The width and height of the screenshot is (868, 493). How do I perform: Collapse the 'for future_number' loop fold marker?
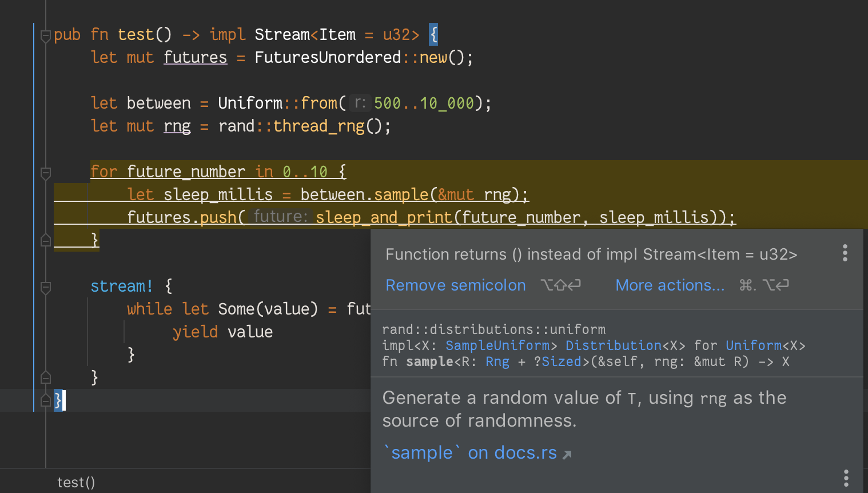tap(46, 173)
